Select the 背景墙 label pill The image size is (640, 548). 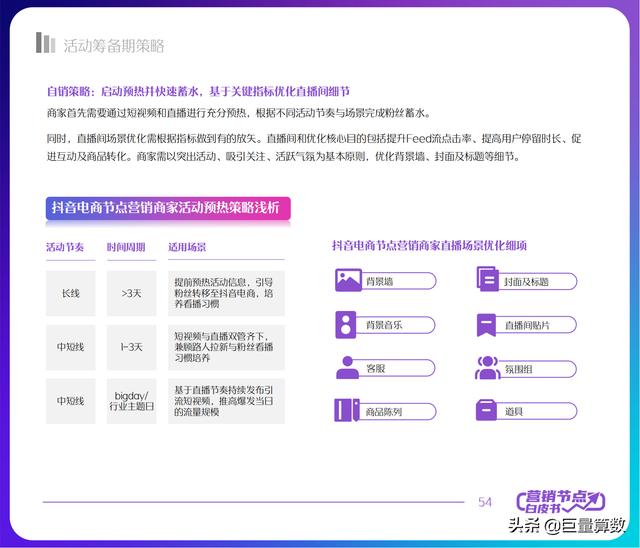399,281
